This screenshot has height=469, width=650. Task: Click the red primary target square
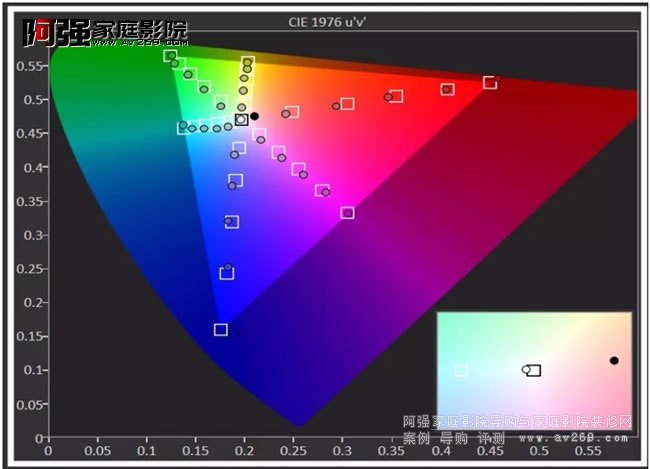pos(490,82)
